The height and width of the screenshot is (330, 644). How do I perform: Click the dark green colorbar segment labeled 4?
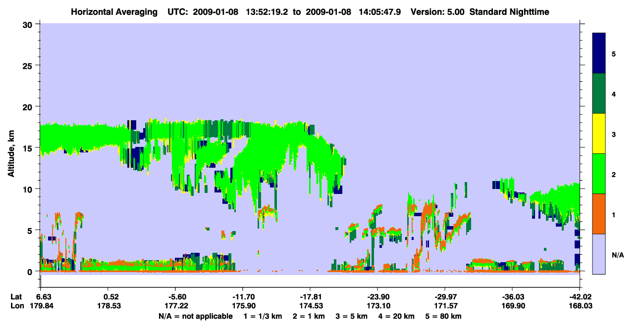(599, 94)
